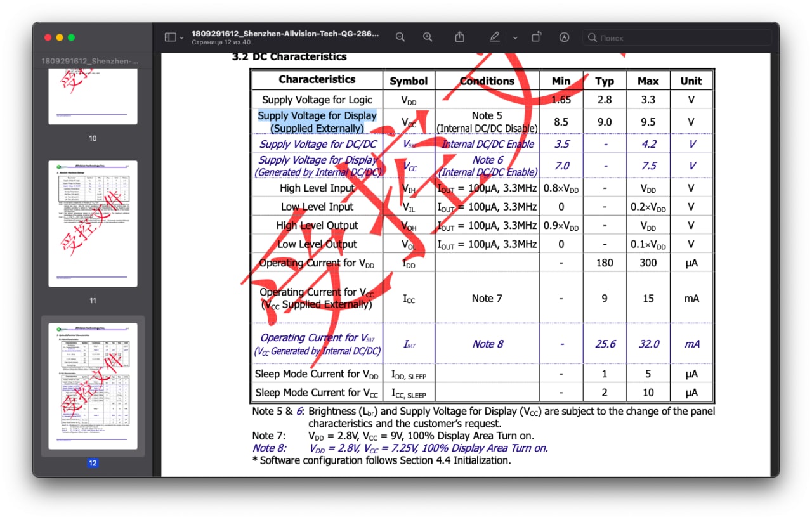Image resolution: width=812 pixels, height=520 pixels.
Task: Select the highlight pen tool
Action: tap(495, 37)
